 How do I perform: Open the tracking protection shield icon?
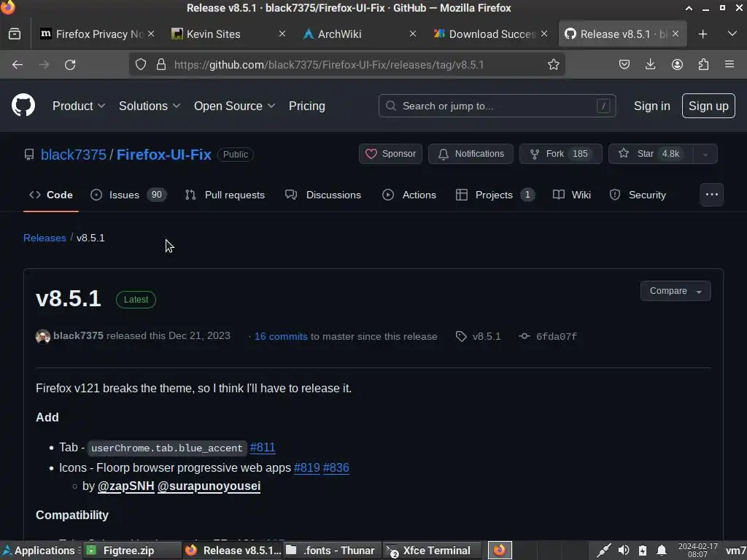(141, 64)
